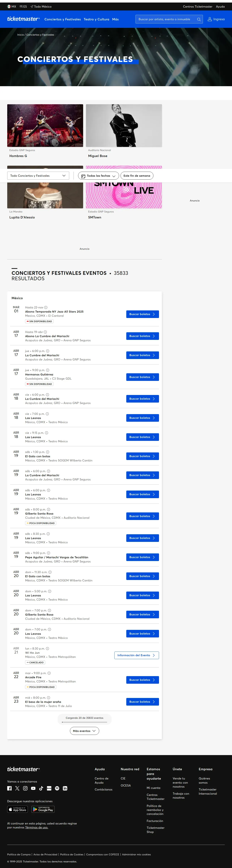Viewport: 232px width, 868px height.
Task: Open the Instagram icon in footer
Action: (x=25, y=788)
